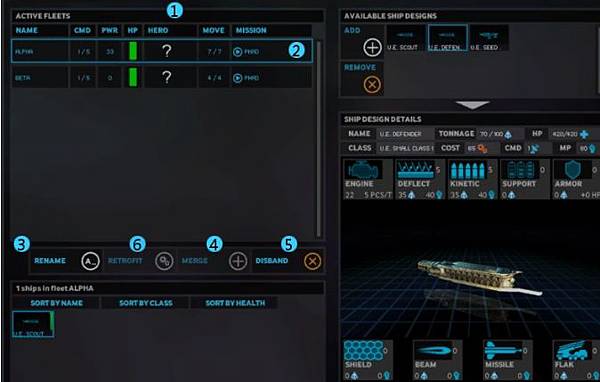This screenshot has width=600, height=382.
Task: Sort fleets by HP column header
Action: point(133,30)
